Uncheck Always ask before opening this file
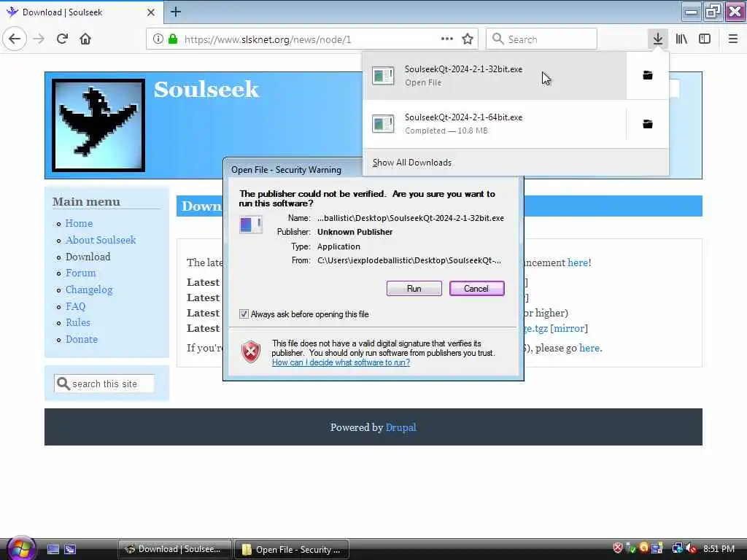Screen dimensions: 747x560 (x=244, y=314)
